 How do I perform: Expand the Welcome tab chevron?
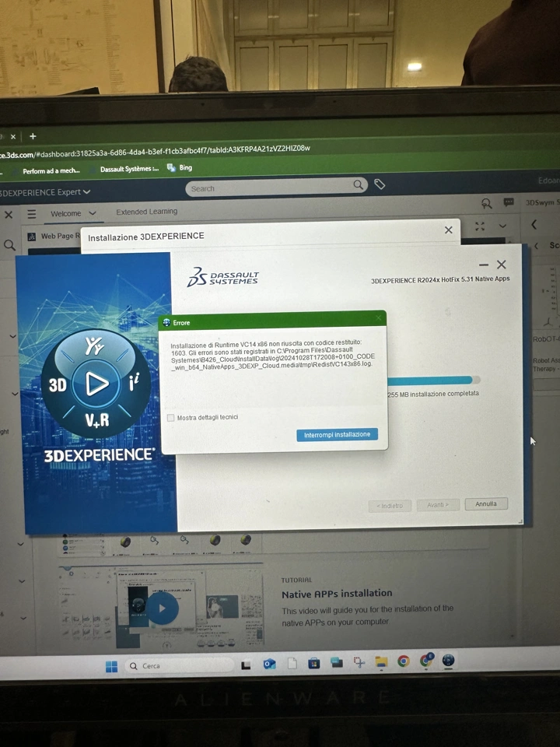[x=93, y=213]
